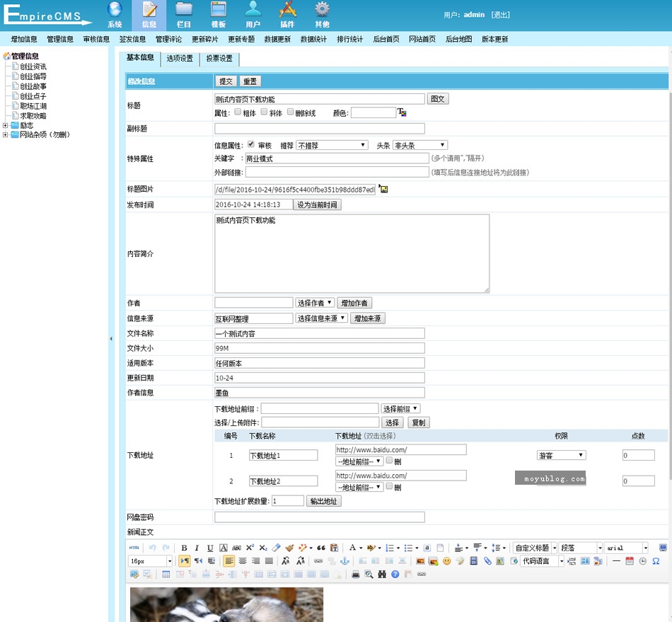Open the title color picker icon
Viewport: 672px width, 622px height.
coord(402,113)
